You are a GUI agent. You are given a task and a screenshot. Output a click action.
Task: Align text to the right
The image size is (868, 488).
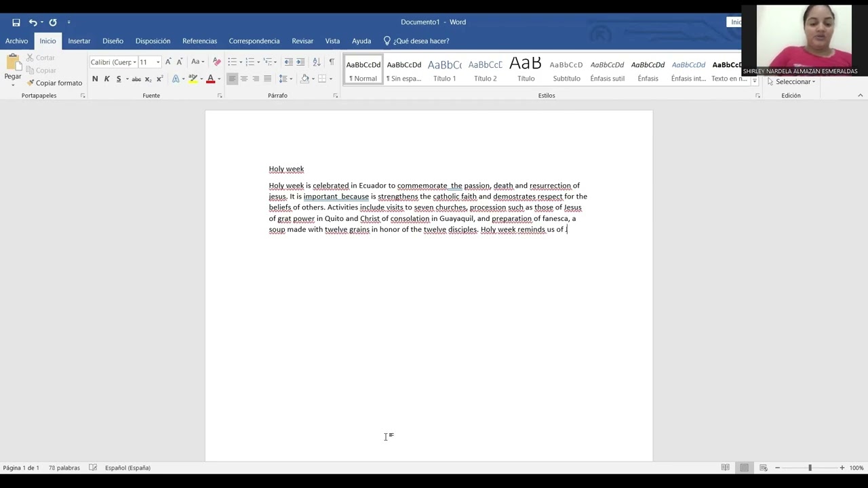[x=256, y=79]
